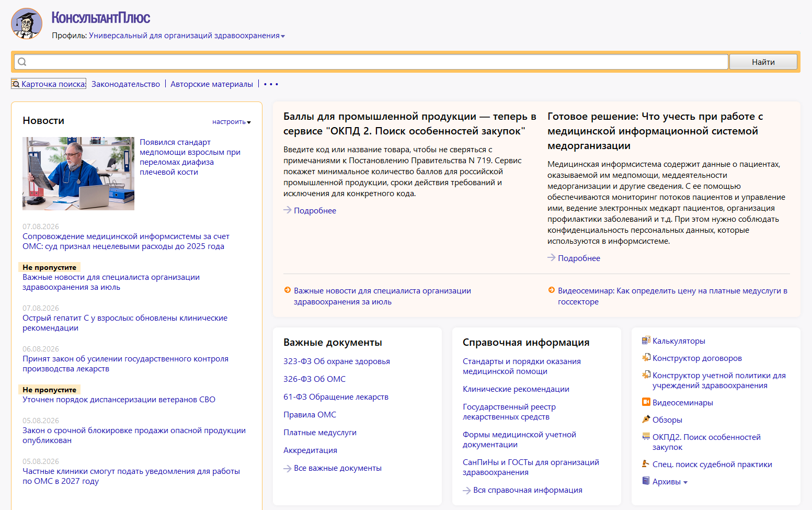
Task: Open Правила ОМС document
Action: pyautogui.click(x=310, y=415)
